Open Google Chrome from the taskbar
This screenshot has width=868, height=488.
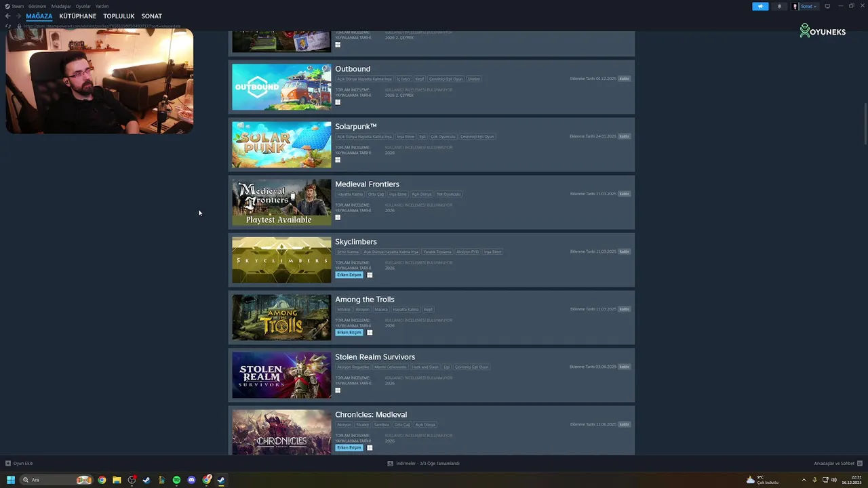102,480
